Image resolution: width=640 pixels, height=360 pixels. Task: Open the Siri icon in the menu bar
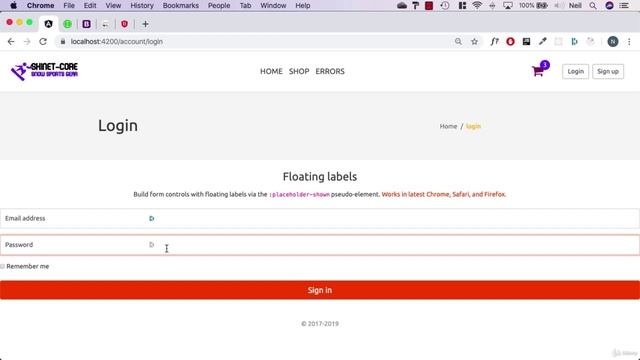pyautogui.click(x=609, y=6)
